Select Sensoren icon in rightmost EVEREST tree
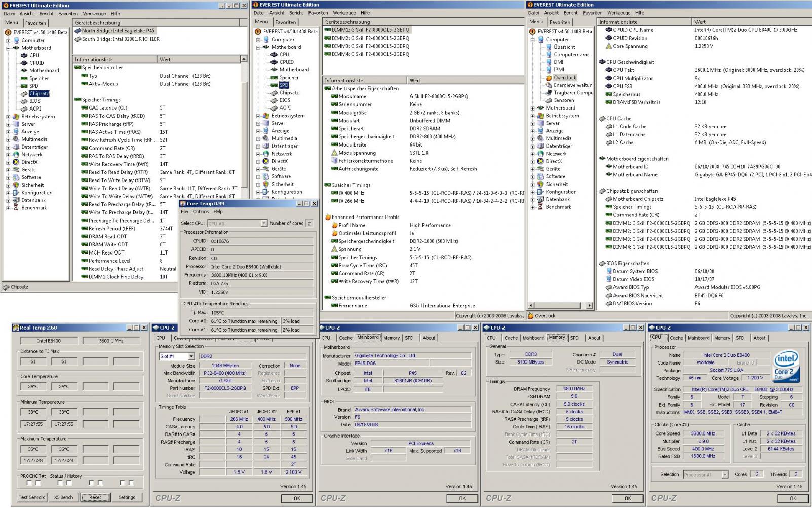Image resolution: width=812 pixels, height=508 pixels. (x=549, y=100)
